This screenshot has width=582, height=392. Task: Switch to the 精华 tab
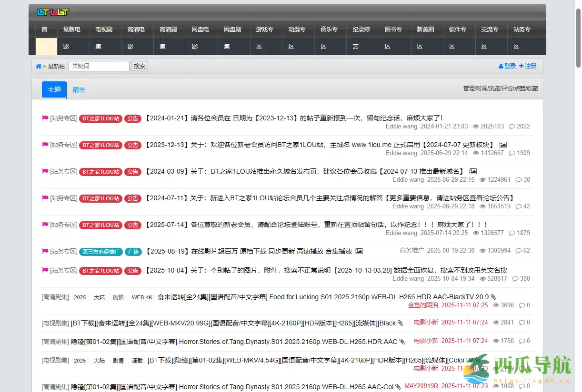point(79,89)
